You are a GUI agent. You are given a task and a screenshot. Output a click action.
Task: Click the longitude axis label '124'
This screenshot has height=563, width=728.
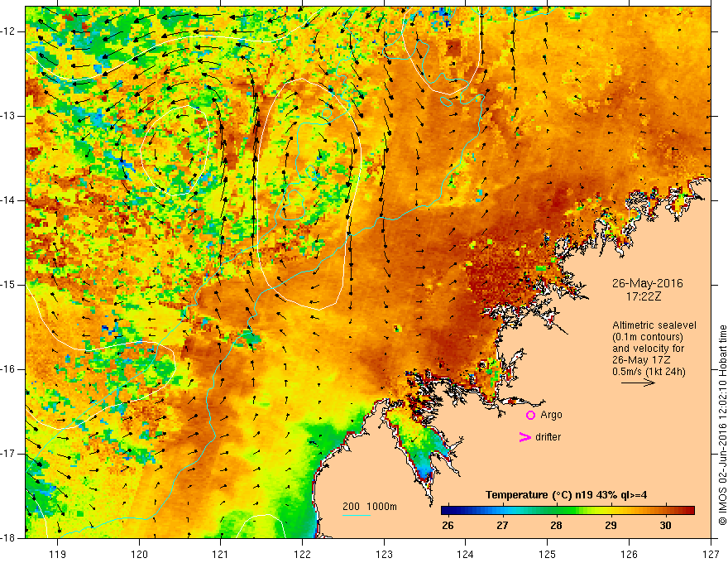click(x=466, y=554)
